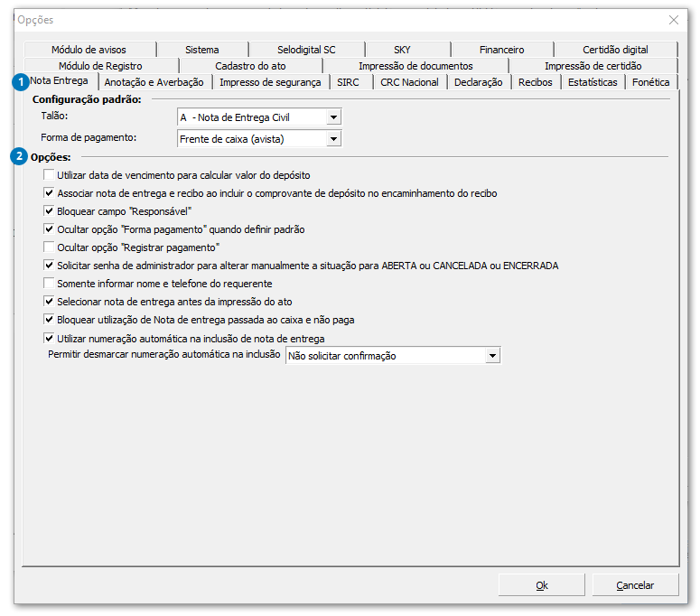Click the Forma de pagamento: label
The image size is (700, 616).
tap(89, 137)
